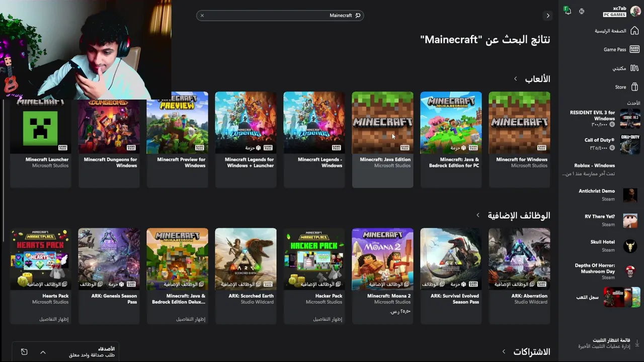Open the pending friend request text
644x362 pixels.
coord(92,355)
